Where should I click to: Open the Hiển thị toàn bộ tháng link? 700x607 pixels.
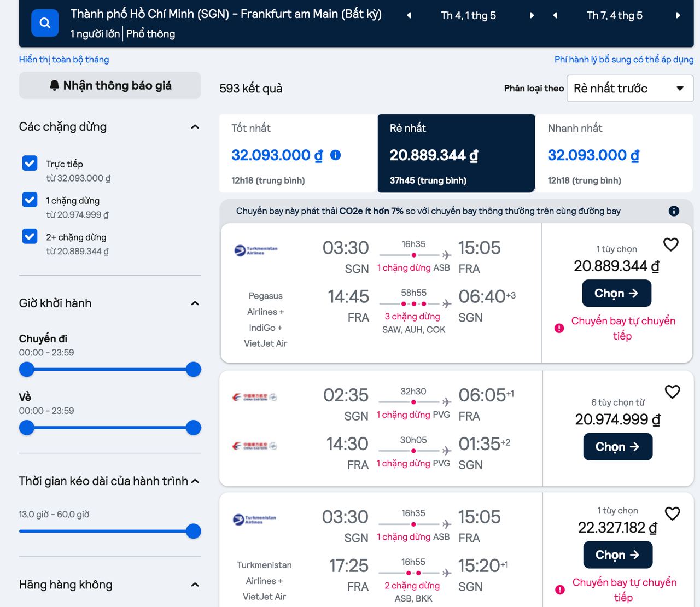pyautogui.click(x=64, y=60)
